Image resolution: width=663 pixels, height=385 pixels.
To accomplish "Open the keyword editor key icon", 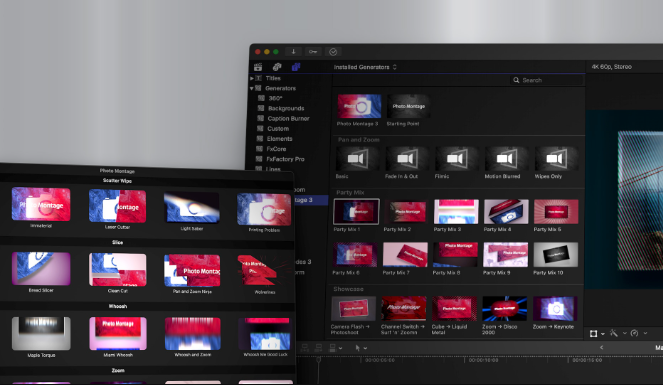I will 313,52.
